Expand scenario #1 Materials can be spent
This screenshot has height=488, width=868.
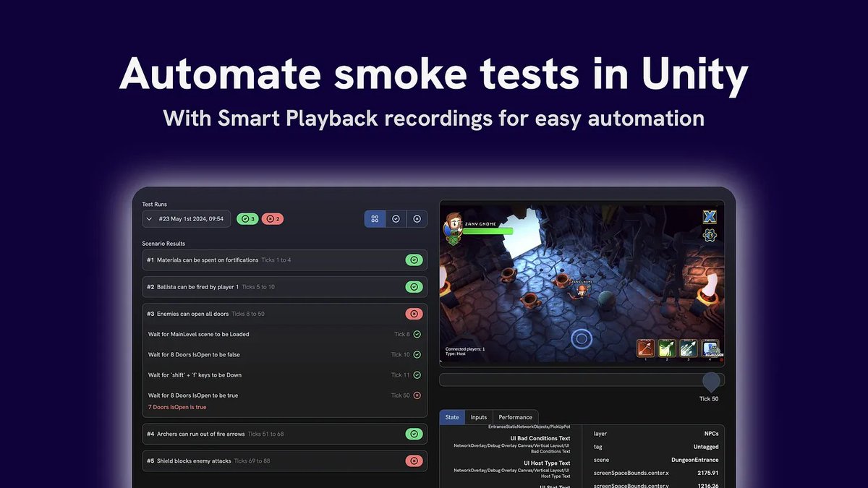coord(285,260)
